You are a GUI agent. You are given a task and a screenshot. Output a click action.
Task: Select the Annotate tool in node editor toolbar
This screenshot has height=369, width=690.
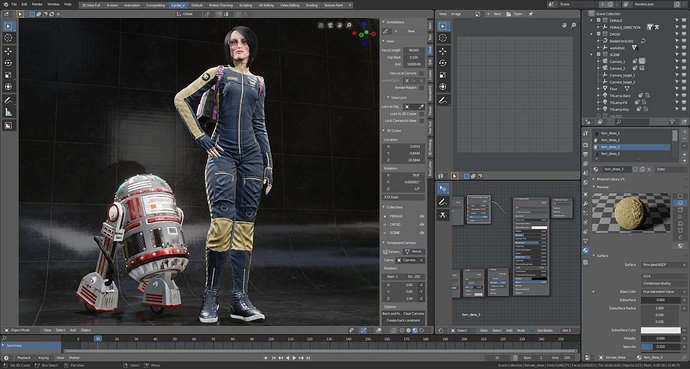pos(443,202)
